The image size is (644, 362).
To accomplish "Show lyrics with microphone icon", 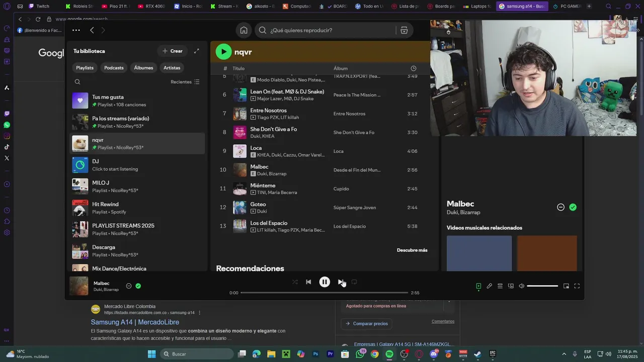I will (489, 286).
